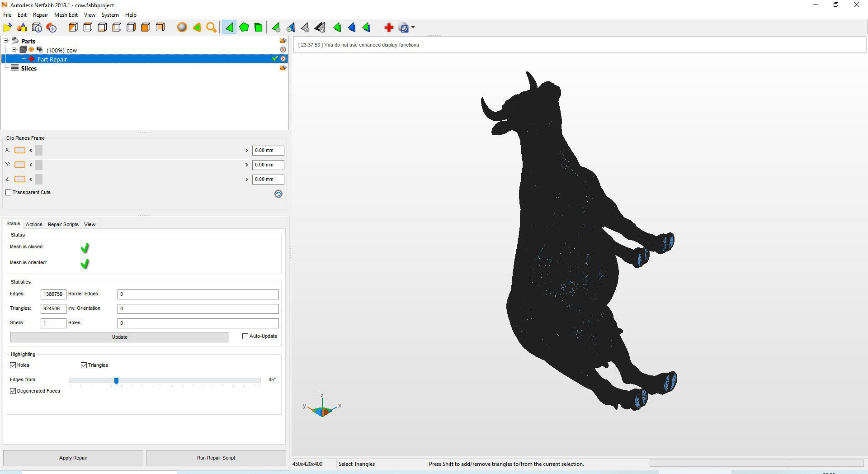Click the X clip plane value field

268,150
